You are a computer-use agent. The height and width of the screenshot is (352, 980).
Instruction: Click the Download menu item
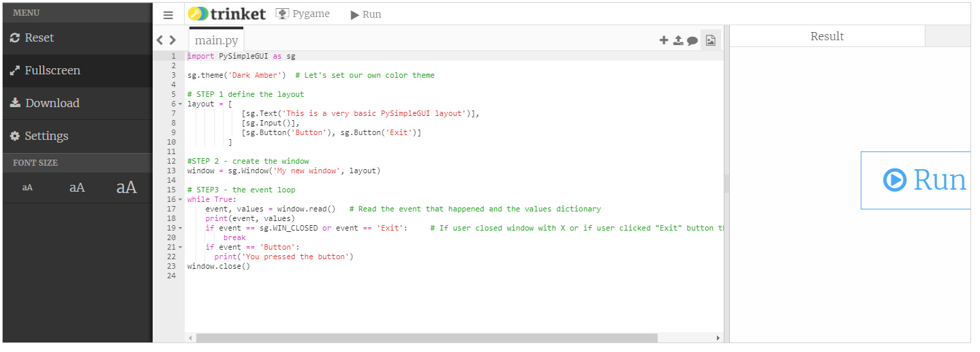[x=52, y=103]
